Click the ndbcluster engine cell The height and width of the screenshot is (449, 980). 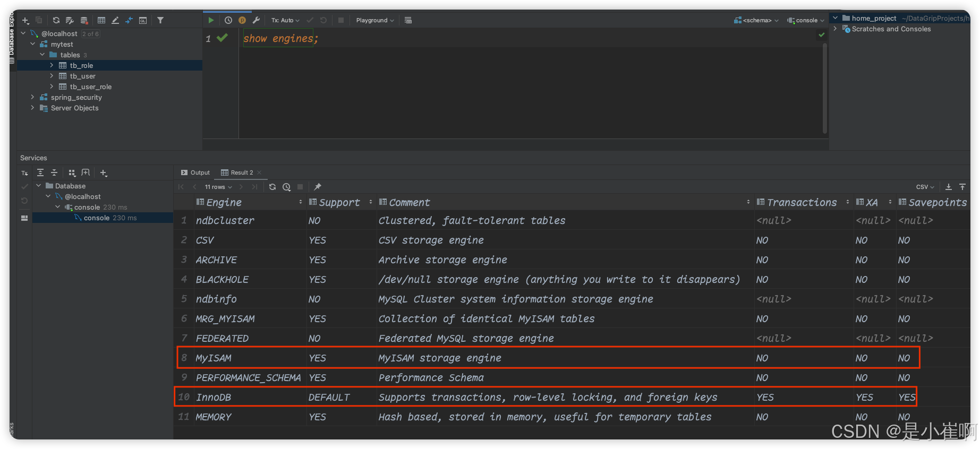pyautogui.click(x=250, y=220)
